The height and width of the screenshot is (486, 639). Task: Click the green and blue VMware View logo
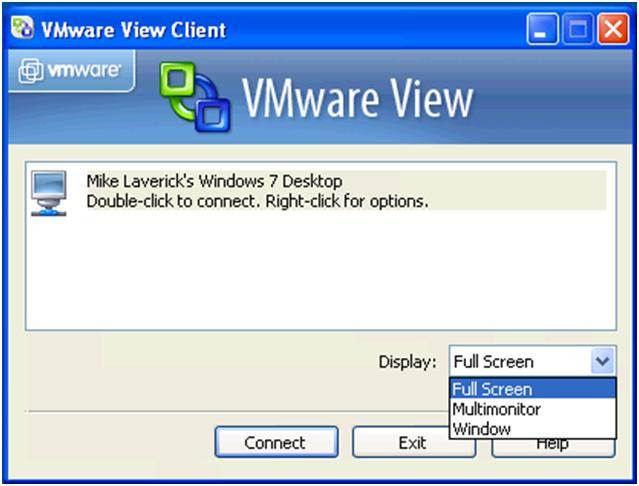coord(195,97)
